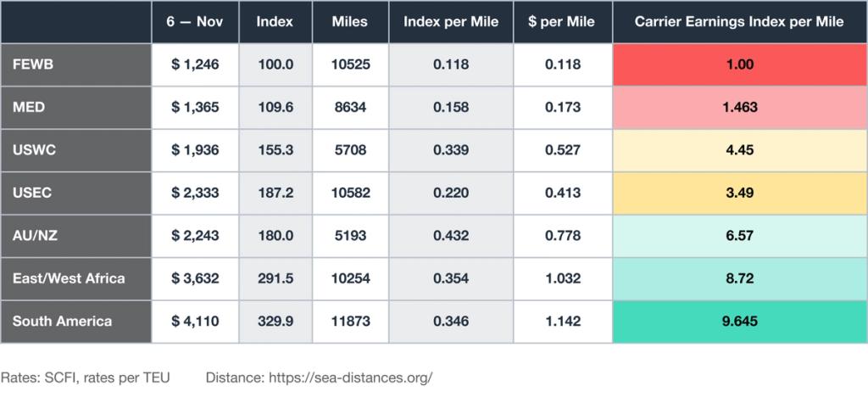Click the FEWB row label
Viewport: 868px width, 414px height.
(75, 64)
